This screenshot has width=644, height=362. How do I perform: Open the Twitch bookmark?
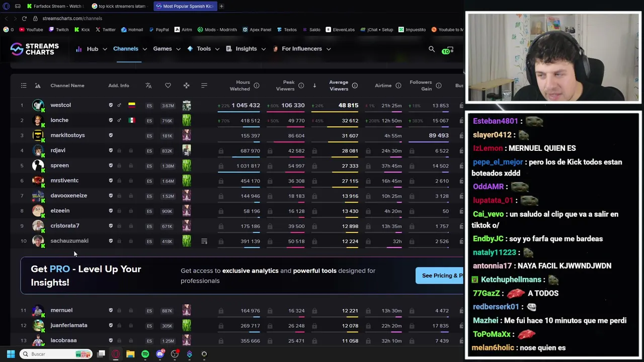(x=58, y=30)
